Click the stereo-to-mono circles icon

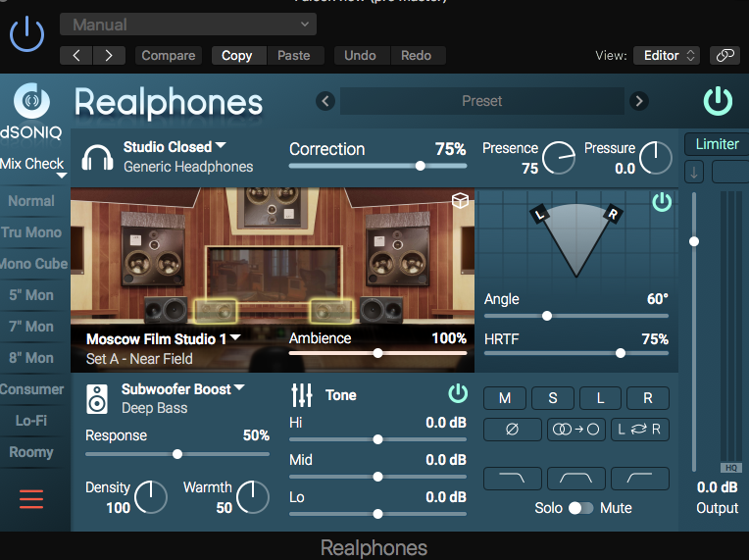coord(575,430)
